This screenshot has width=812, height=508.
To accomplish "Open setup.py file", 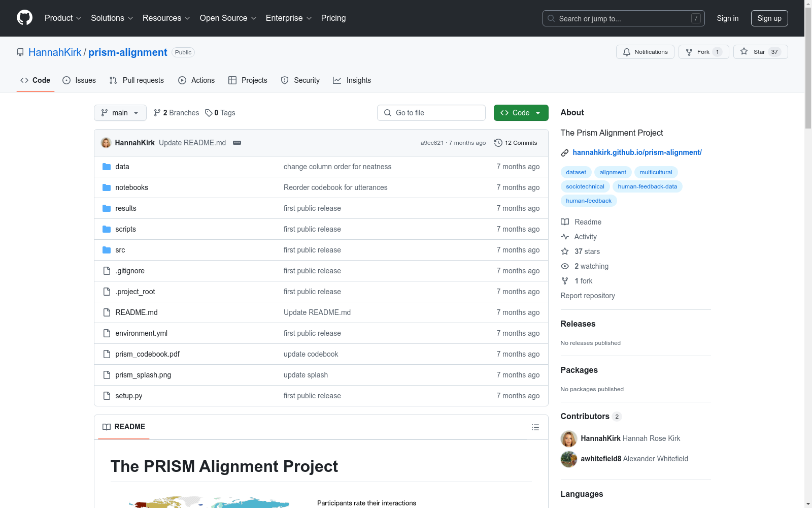I will point(129,396).
